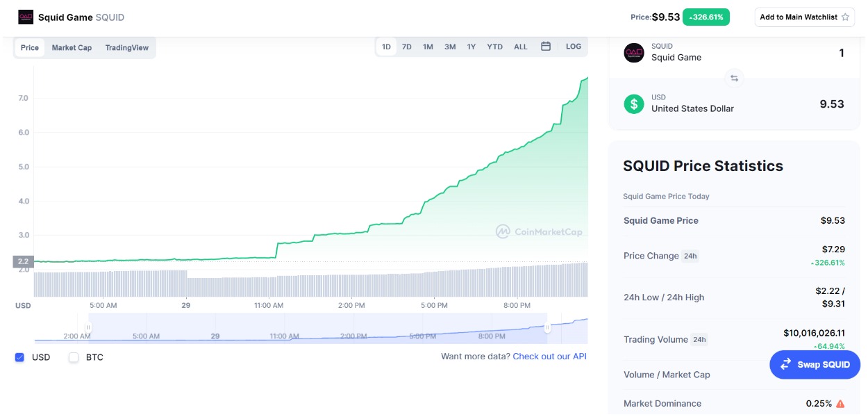Open the 24h dropdown next to Trading Volume

coord(699,340)
